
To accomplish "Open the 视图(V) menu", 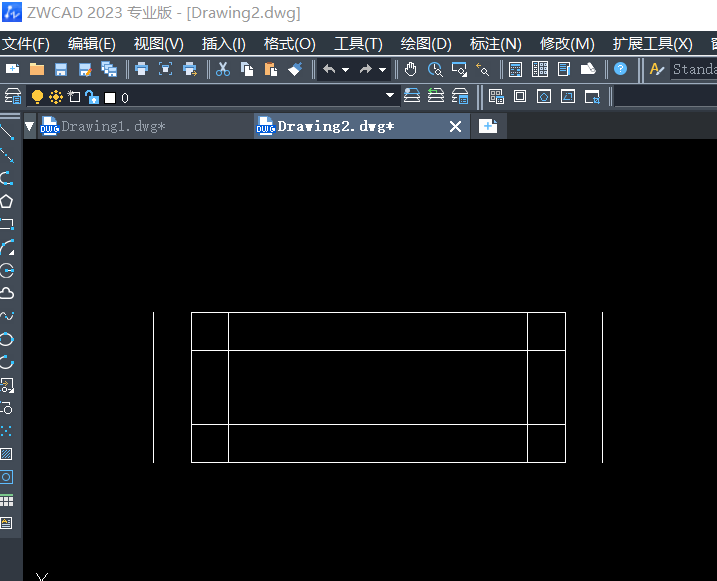I will pos(158,44).
